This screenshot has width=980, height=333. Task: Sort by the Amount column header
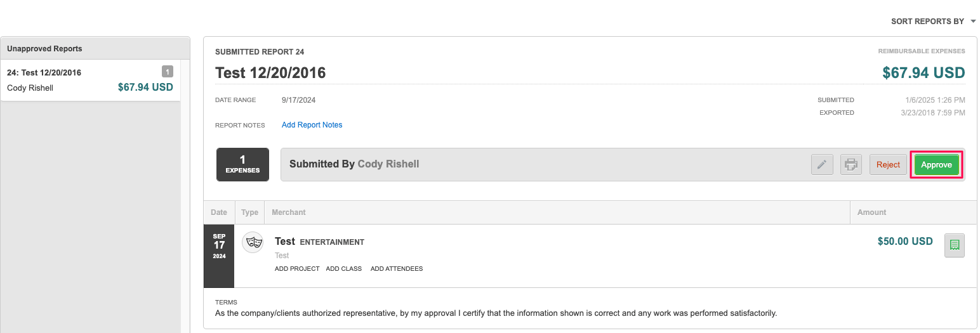(x=871, y=212)
